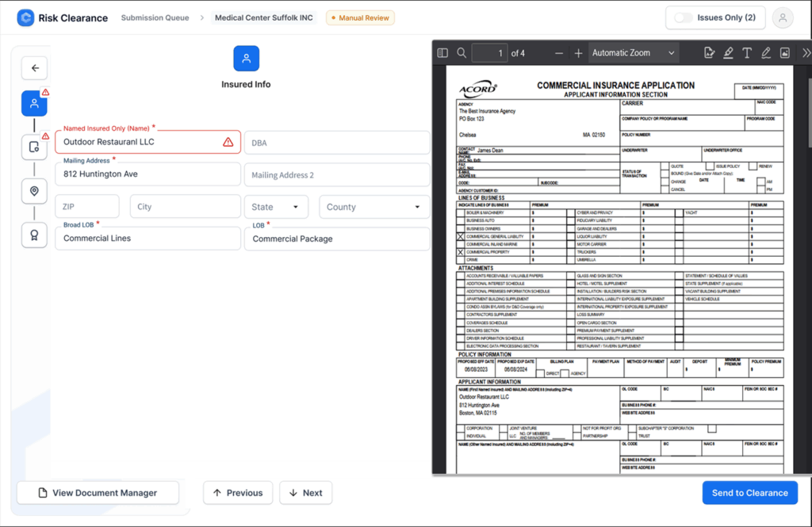This screenshot has width=812, height=527.
Task: Click the ZIP input field
Action: pos(86,207)
